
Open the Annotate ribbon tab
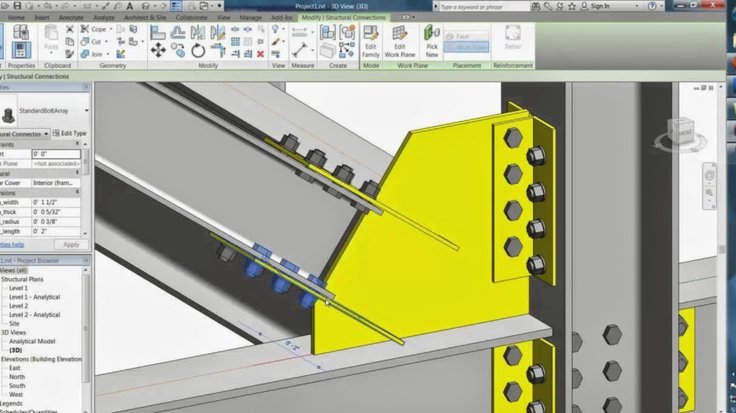coord(71,17)
